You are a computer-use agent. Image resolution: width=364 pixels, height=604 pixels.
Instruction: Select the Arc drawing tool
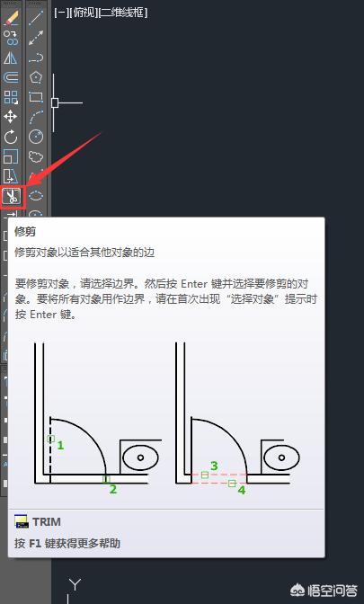tap(36, 117)
